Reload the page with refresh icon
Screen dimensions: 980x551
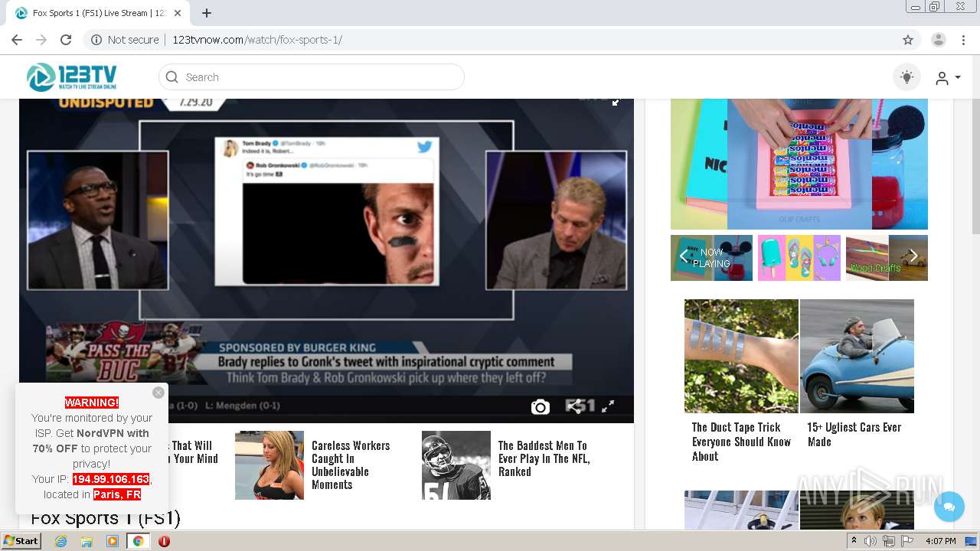pyautogui.click(x=66, y=40)
